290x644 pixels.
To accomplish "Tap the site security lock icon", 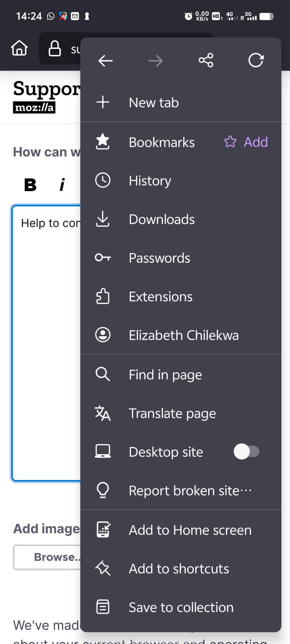I will click(x=55, y=48).
